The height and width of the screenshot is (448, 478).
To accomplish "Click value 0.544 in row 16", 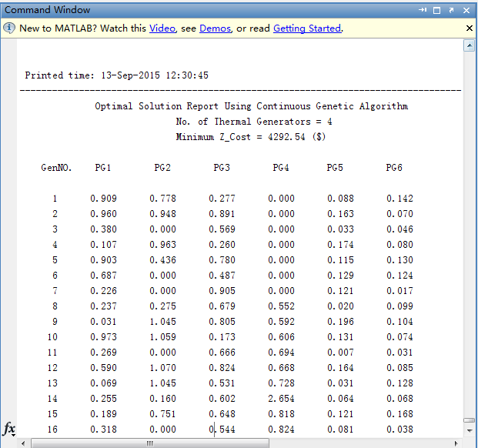I will [222, 430].
